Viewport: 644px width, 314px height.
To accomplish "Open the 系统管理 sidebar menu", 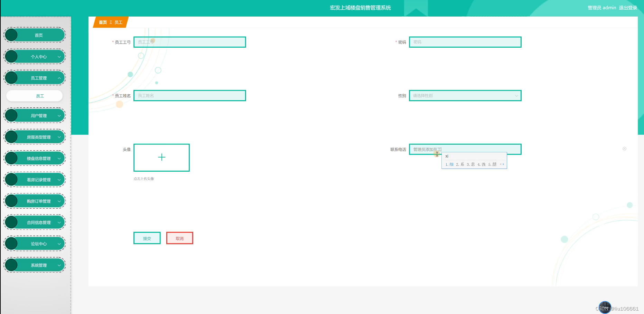I will (35, 265).
